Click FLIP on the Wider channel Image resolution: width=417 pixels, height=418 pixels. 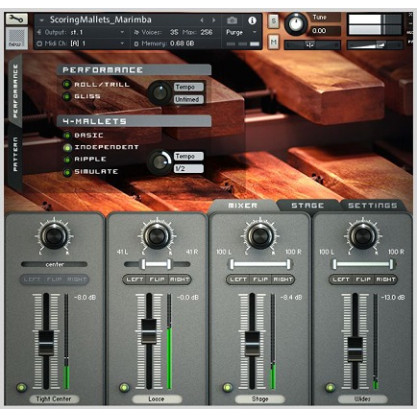coord(363,279)
